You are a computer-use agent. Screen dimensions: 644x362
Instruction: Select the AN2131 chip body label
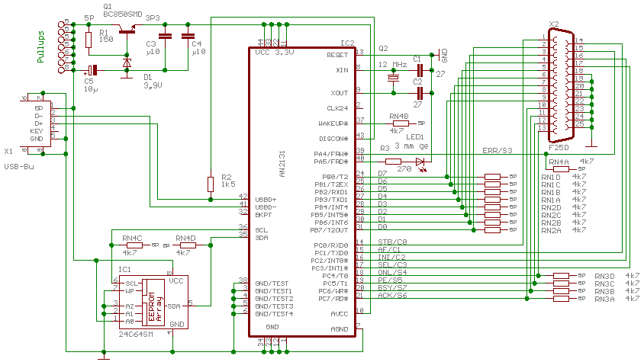click(282, 164)
